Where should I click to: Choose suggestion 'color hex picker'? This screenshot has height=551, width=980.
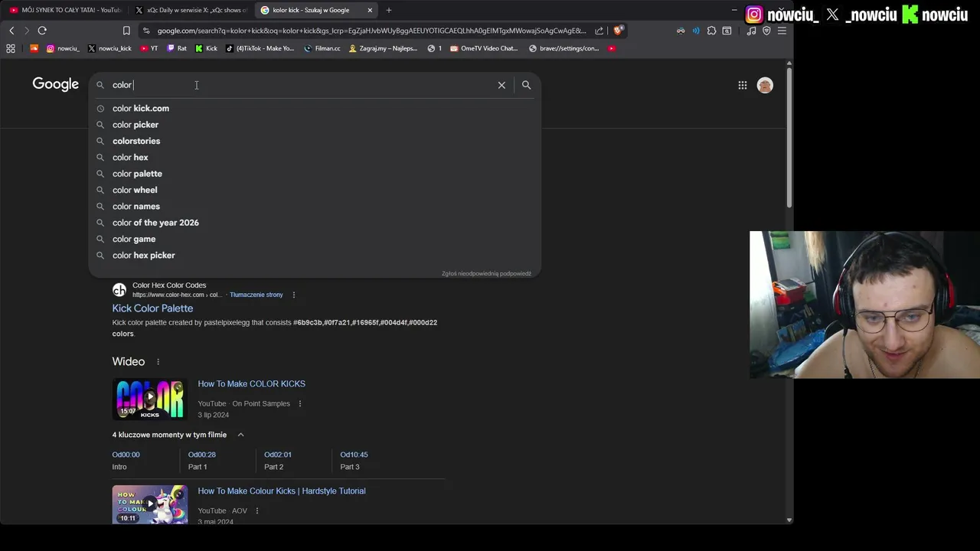coord(315,256)
